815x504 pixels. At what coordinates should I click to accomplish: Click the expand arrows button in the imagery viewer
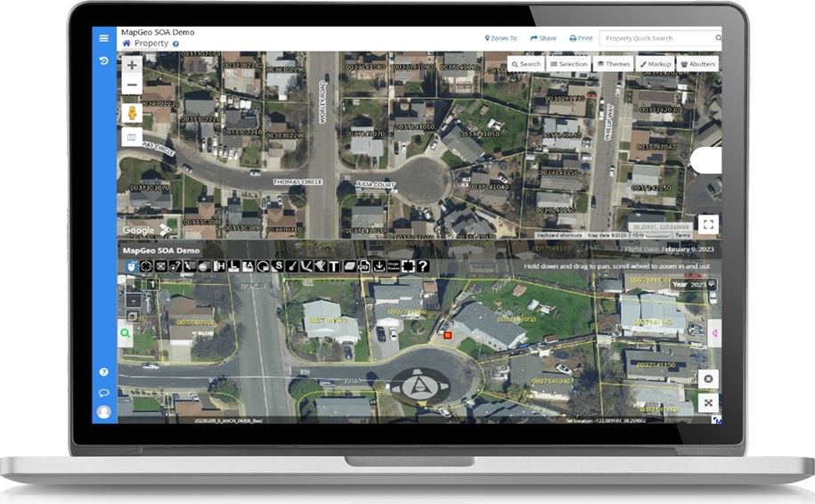[x=708, y=402]
